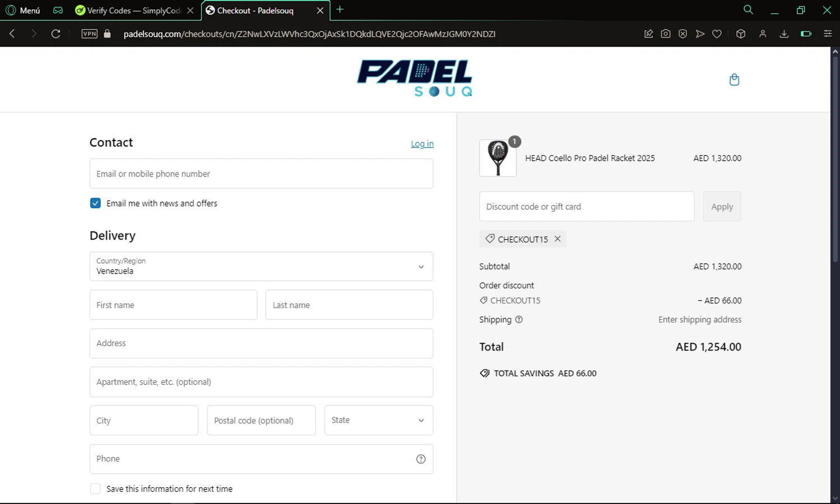
Task: Take a snapshot with camera icon
Action: tap(665, 34)
